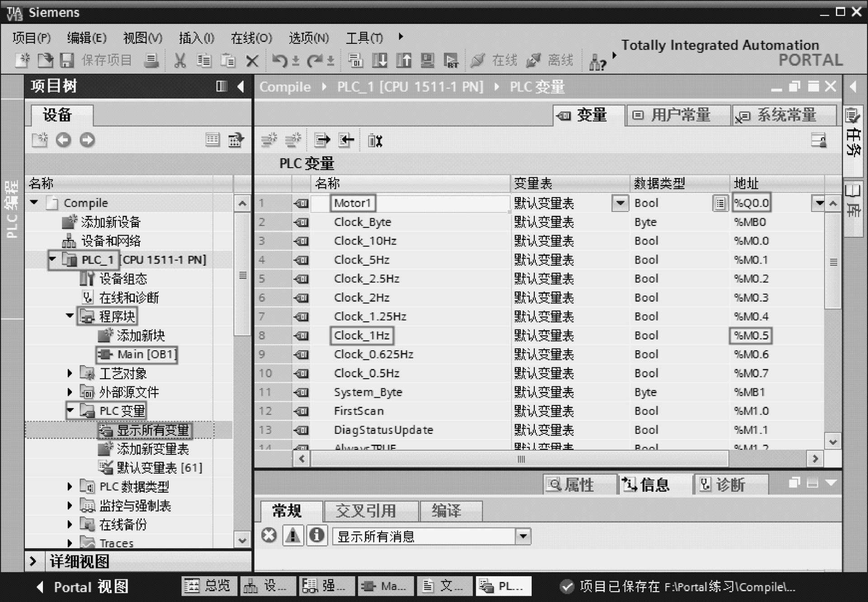868x602 pixels.
Task: Click the project tree scrollbar up arrow
Action: pos(242,203)
